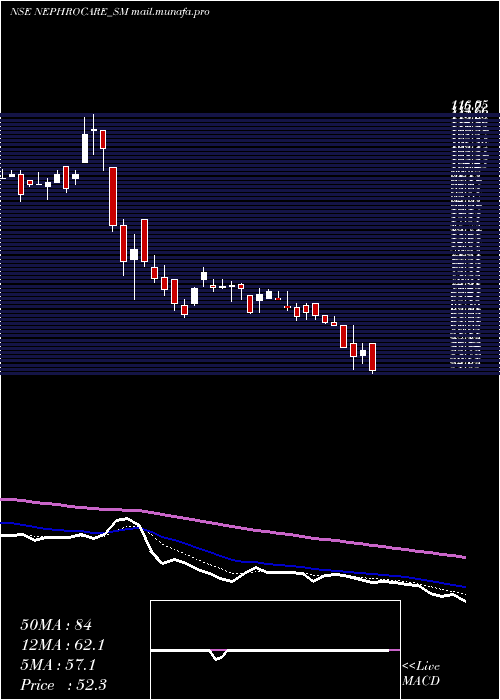The width and height of the screenshot is (500, 700).
Task: Click the pink 50MA line
Action: [232, 527]
